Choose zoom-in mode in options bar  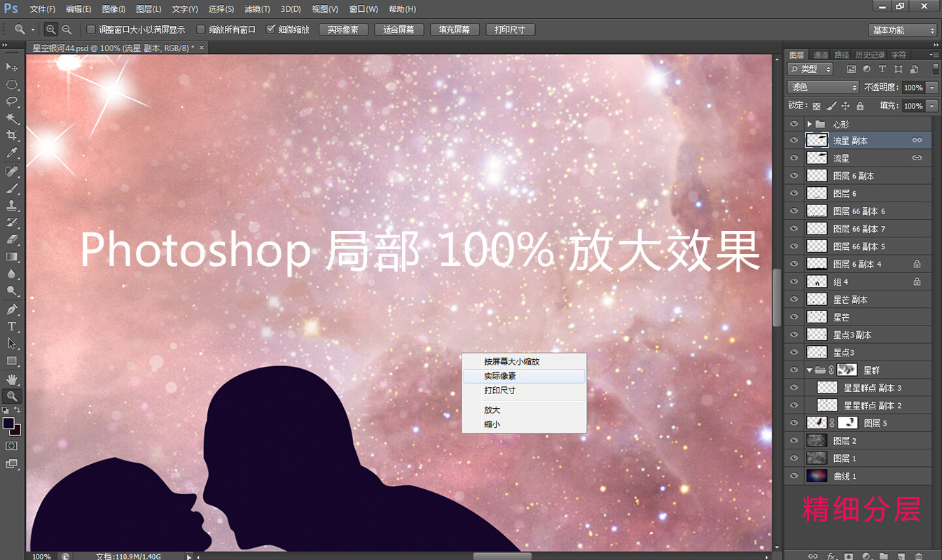pyautogui.click(x=50, y=29)
